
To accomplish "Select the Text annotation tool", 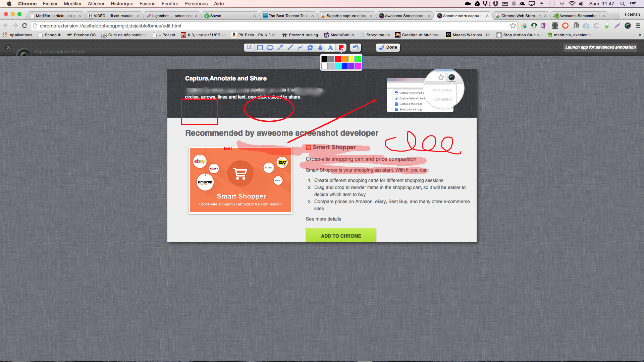I will coord(330,48).
